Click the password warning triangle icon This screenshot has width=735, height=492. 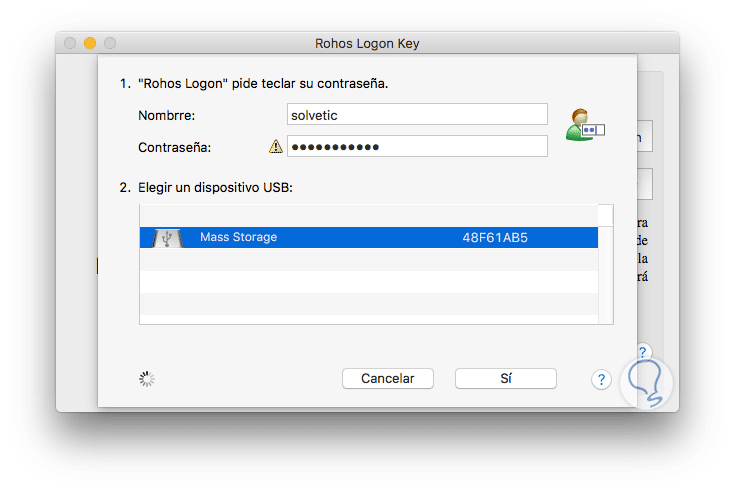(276, 147)
